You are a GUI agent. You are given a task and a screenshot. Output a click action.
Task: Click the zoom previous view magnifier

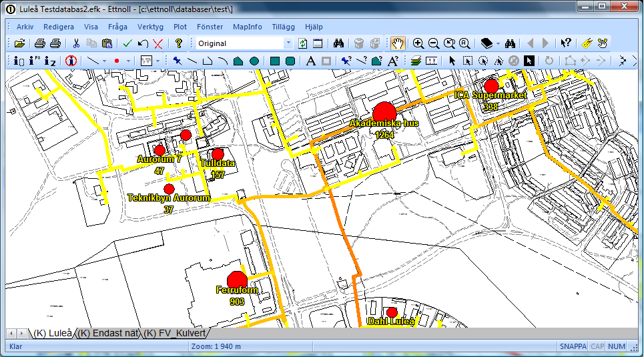449,43
